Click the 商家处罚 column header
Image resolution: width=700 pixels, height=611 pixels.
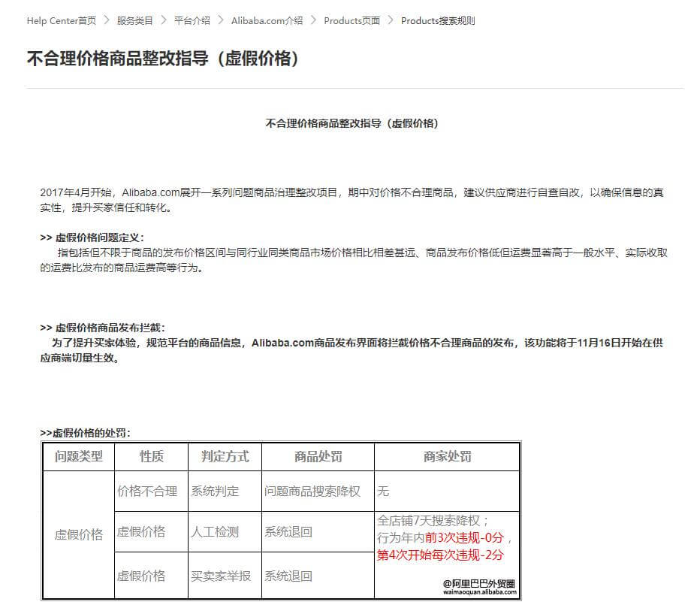[x=447, y=456]
